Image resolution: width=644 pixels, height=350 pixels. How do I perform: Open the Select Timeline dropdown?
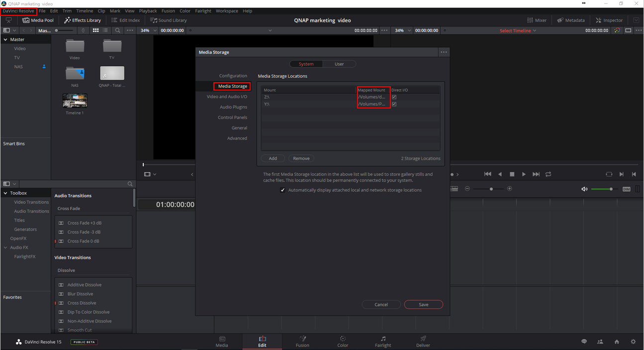point(518,31)
